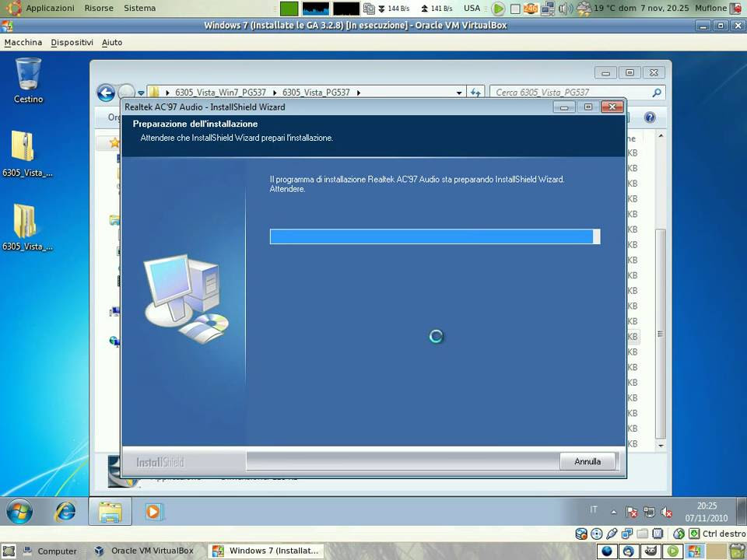Viewport: 747px width, 560px height.
Task: Open Muflone user menu in top panel
Action: pyautogui.click(x=710, y=8)
